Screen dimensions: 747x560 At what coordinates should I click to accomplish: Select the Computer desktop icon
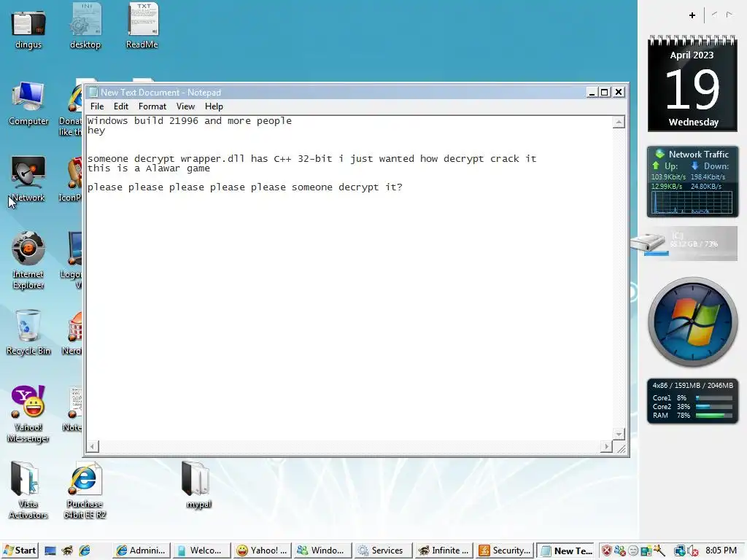point(28,104)
